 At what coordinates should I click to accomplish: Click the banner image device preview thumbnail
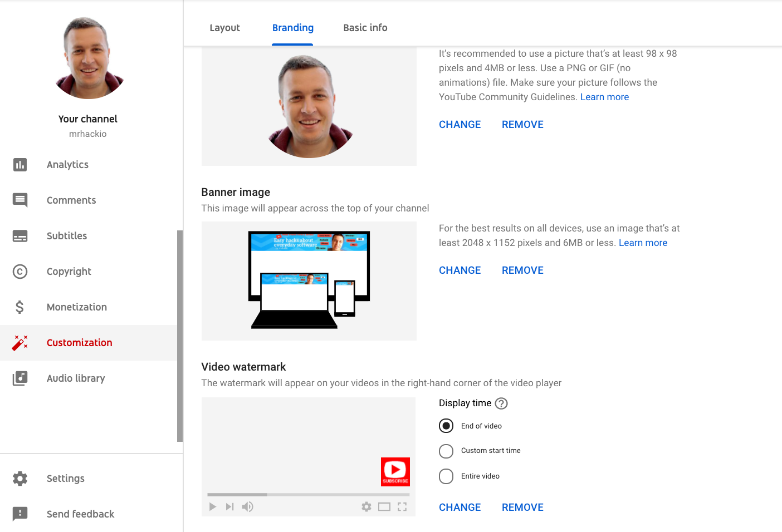309,280
